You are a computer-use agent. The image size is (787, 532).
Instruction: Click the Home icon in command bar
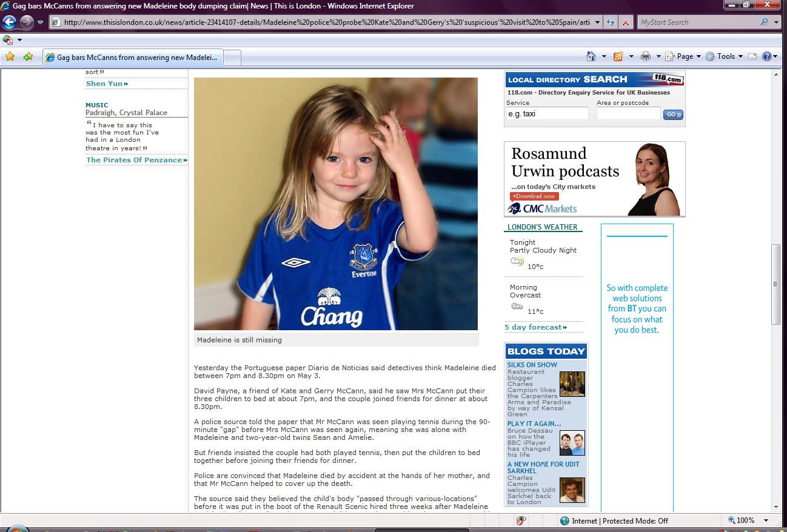click(591, 56)
